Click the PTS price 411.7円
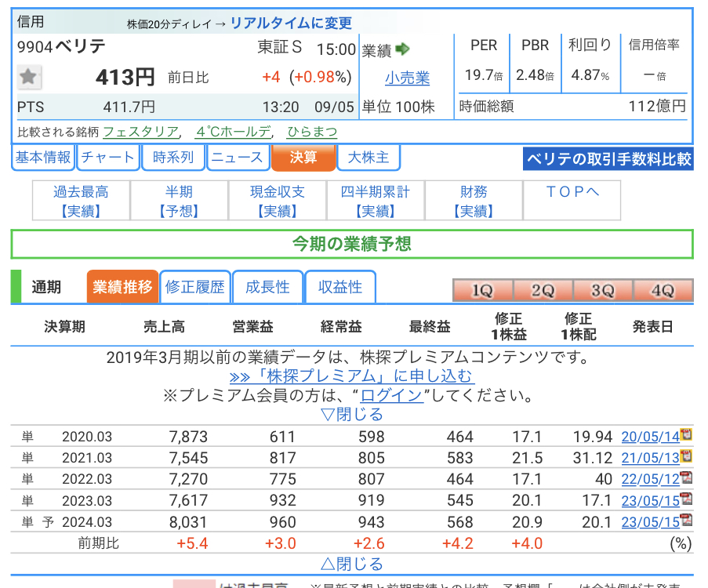The height and width of the screenshot is (588, 708). coord(129,107)
